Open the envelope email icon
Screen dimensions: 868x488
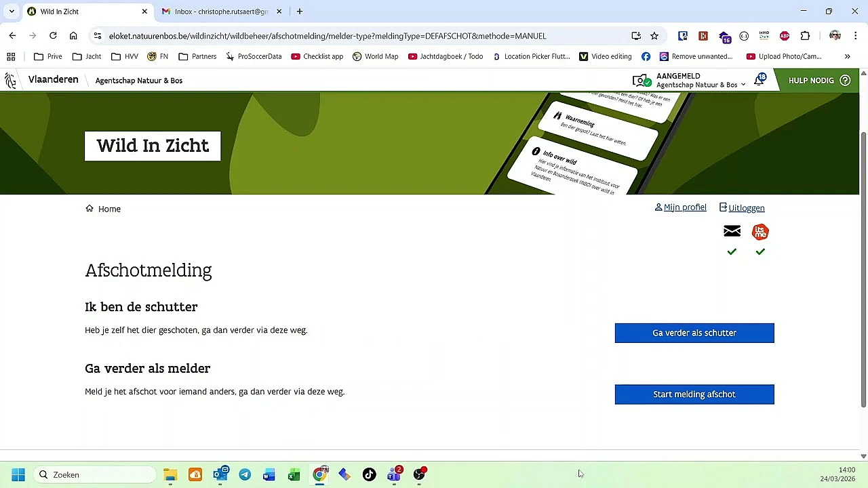[x=732, y=232]
